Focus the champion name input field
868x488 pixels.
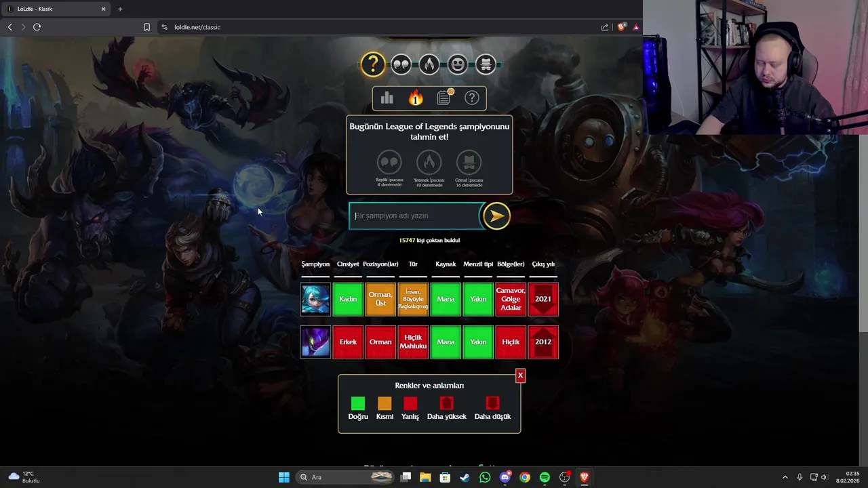click(x=416, y=216)
